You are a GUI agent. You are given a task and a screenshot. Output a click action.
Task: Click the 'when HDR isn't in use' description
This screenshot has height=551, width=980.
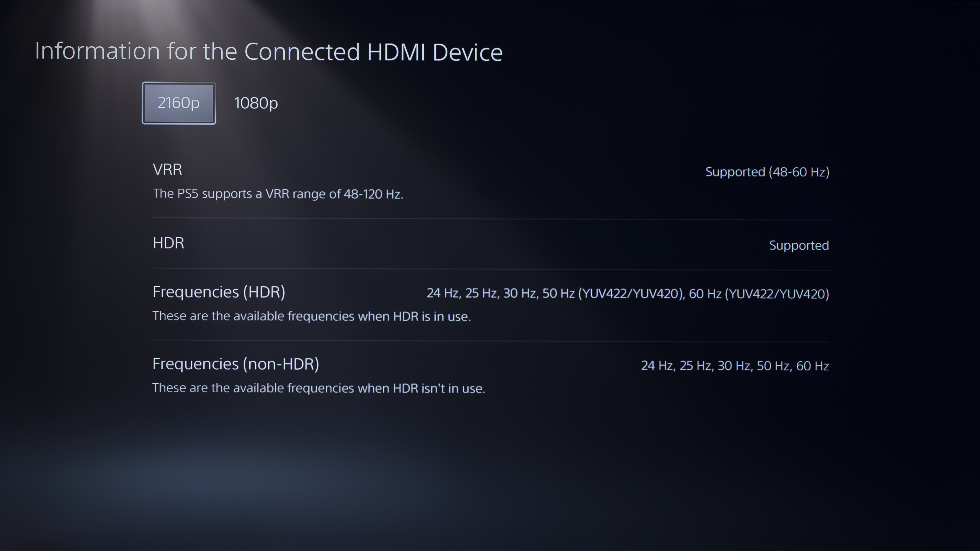point(319,388)
